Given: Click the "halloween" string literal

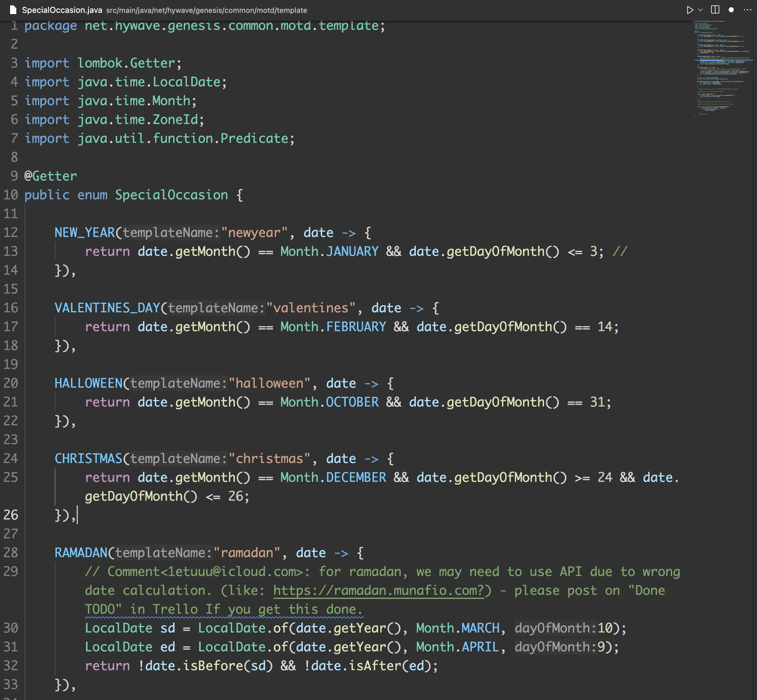Looking at the screenshot, I should tap(269, 383).
